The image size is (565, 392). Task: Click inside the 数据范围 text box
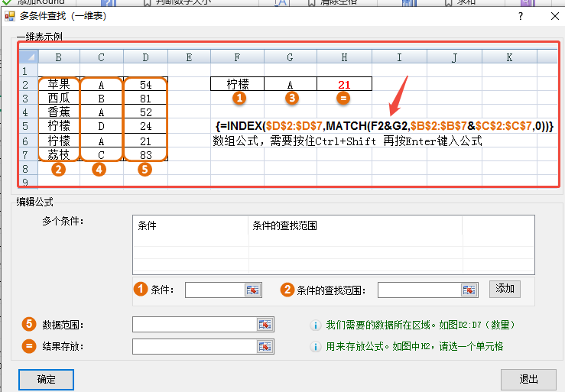[x=194, y=325]
